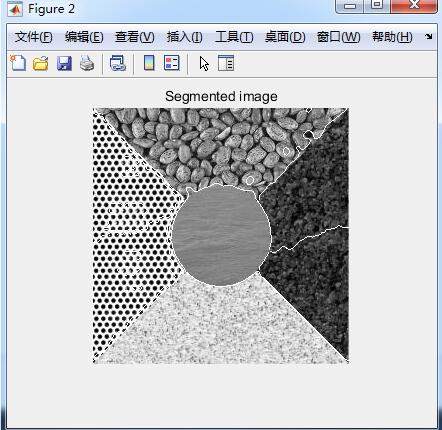Click the dock figure arrow on the menu bar
The width and height of the screenshot is (442, 430).
tap(429, 37)
